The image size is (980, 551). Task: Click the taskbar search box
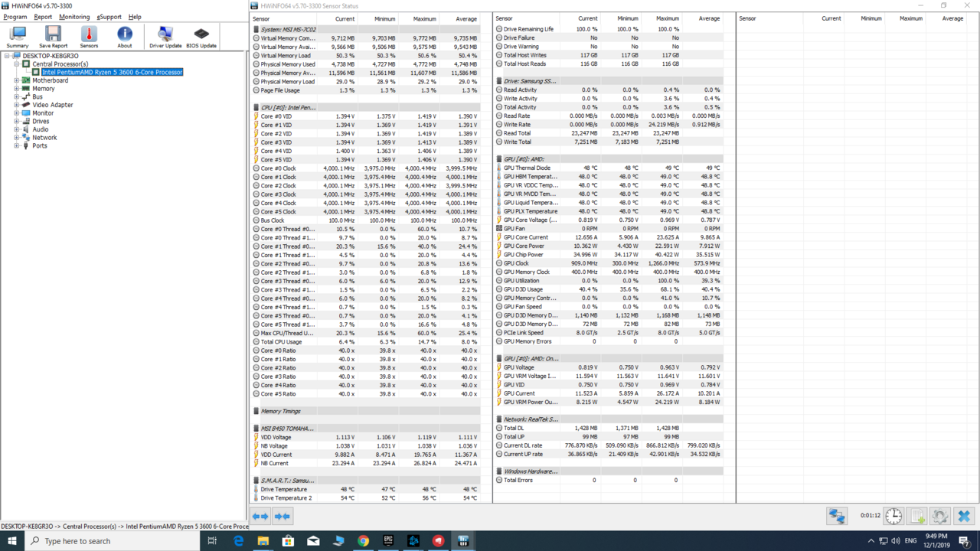pos(112,541)
